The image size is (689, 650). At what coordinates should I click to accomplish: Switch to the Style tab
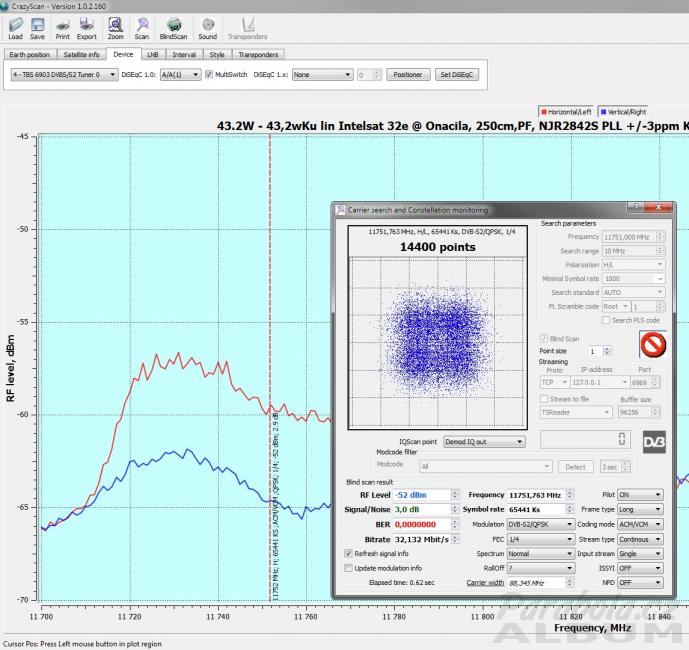click(217, 54)
